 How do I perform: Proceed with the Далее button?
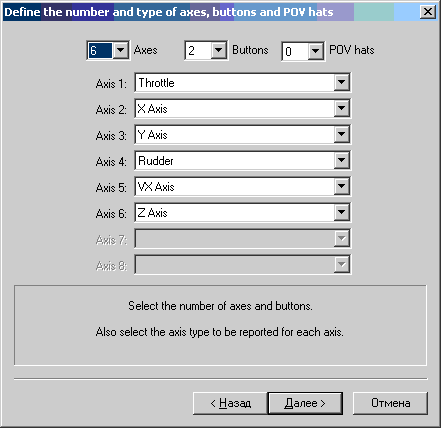point(305,403)
